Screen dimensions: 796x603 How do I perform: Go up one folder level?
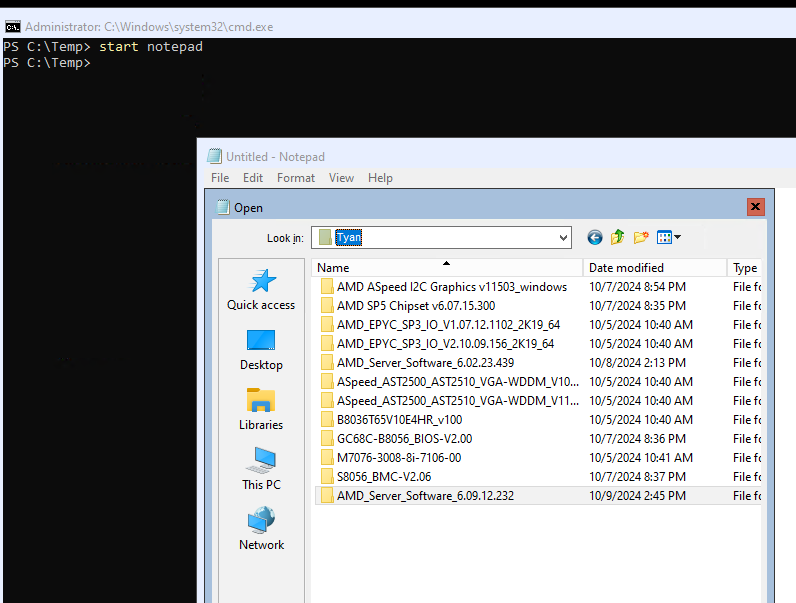(x=617, y=237)
